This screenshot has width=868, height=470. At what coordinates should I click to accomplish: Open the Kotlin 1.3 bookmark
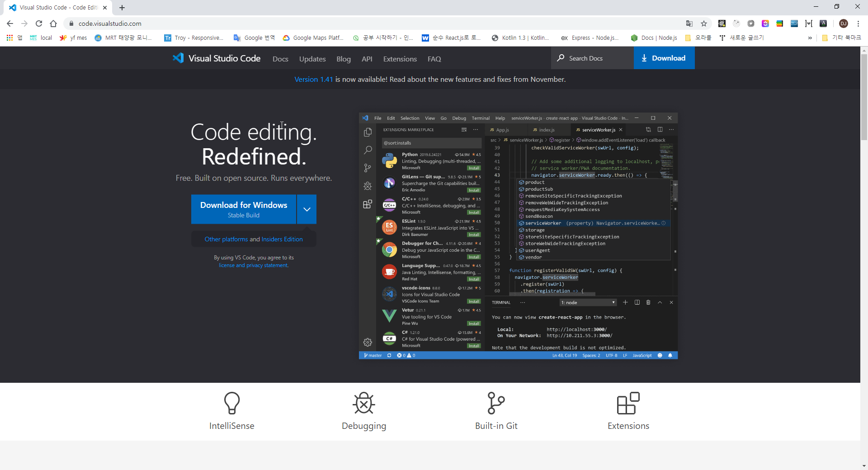pos(520,38)
